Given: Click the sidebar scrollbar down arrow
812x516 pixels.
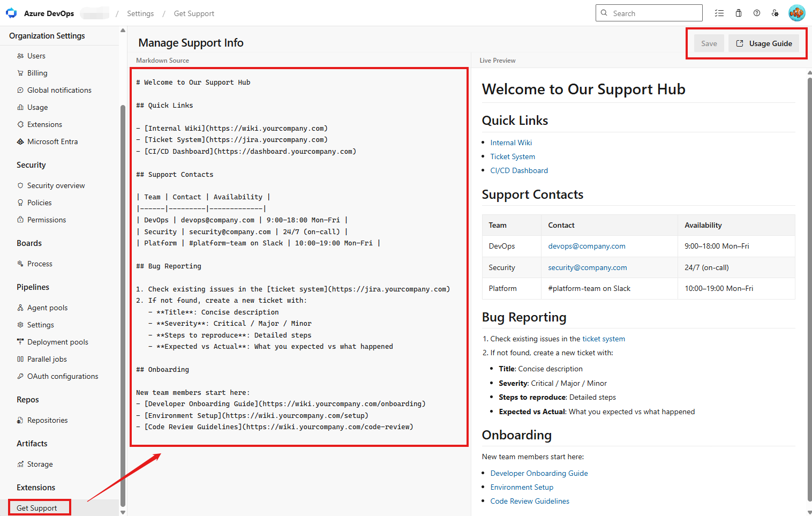Looking at the screenshot, I should (123, 512).
